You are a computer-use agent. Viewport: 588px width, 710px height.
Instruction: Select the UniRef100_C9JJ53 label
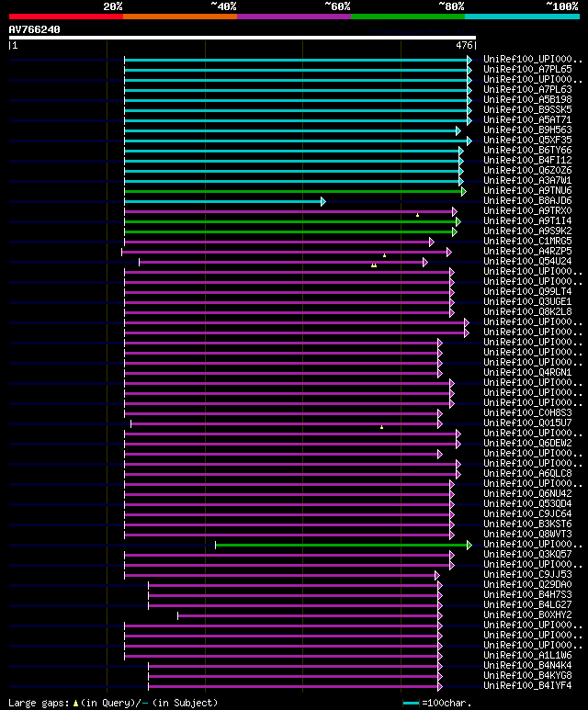click(527, 575)
